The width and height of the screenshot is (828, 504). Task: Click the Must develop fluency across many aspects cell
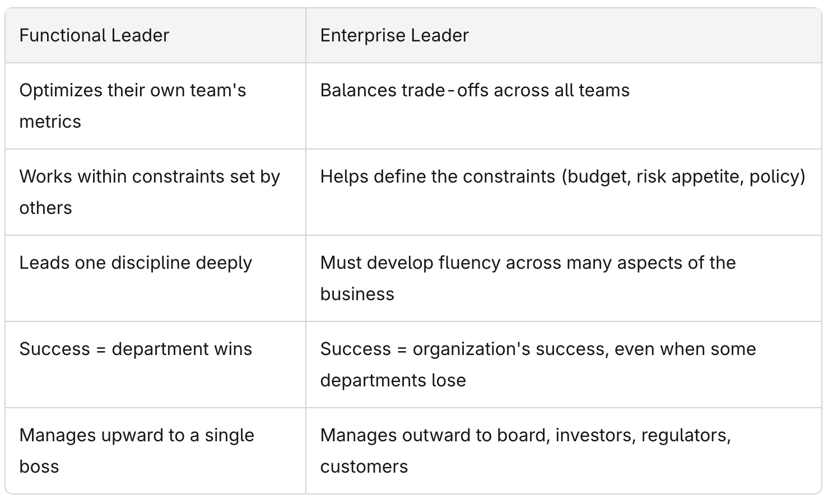564,278
